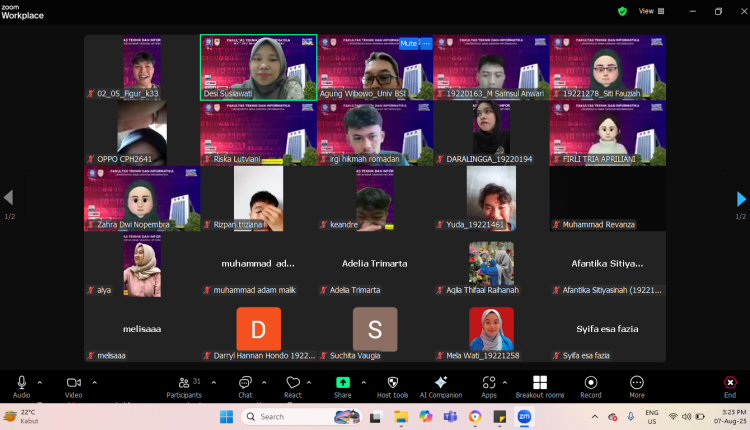Open Host tools shield icon
The height and width of the screenshot is (430, 750).
point(392,387)
